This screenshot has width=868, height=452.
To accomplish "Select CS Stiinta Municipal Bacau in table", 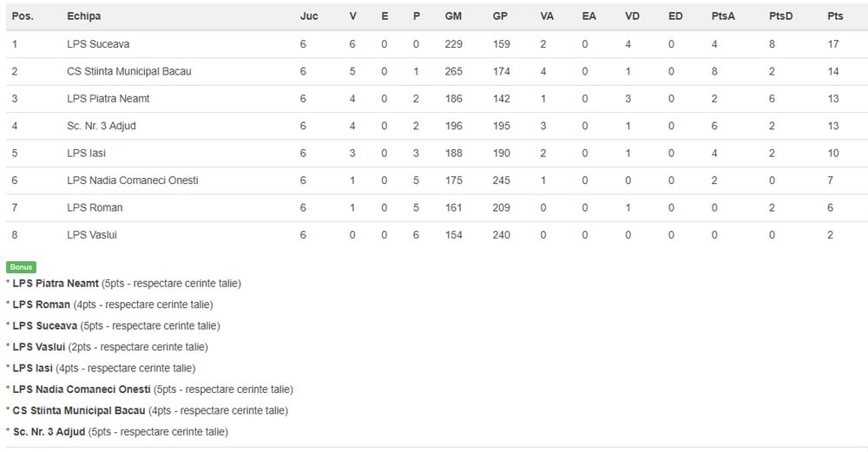I will [128, 71].
